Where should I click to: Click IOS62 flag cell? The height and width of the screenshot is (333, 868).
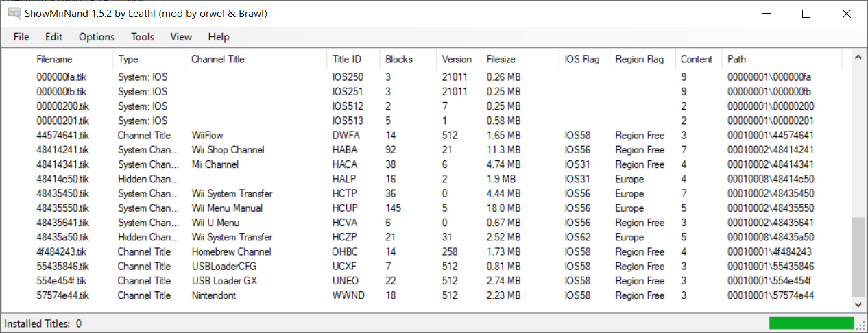tap(577, 237)
